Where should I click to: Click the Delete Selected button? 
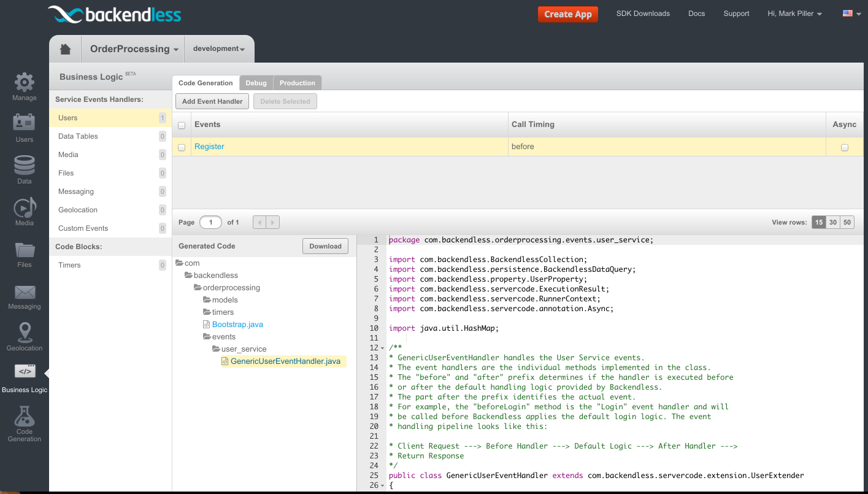click(x=285, y=101)
